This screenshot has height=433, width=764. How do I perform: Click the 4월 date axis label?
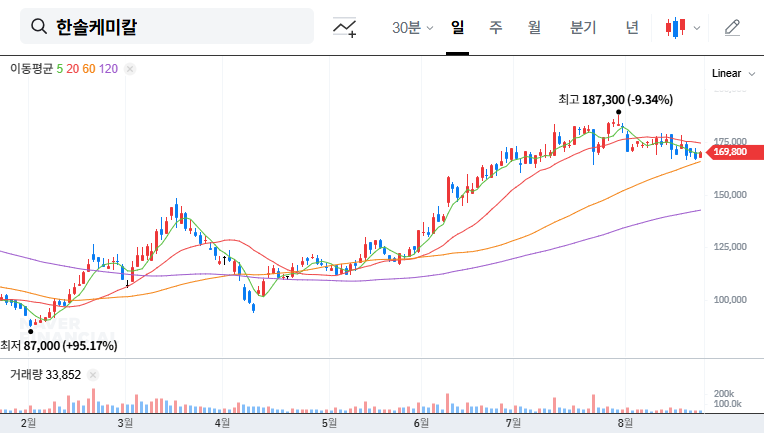click(222, 423)
